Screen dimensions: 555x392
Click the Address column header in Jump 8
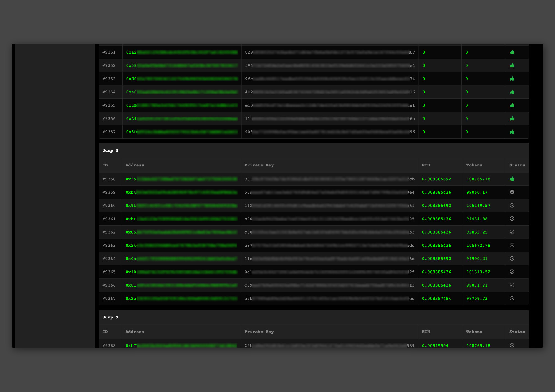coord(135,165)
